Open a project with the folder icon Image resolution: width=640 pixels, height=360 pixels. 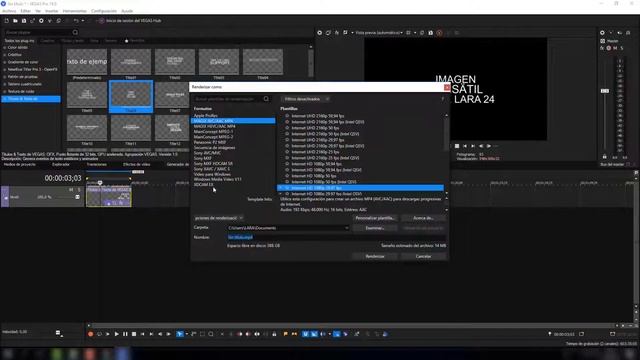pyautogui.click(x=15, y=20)
